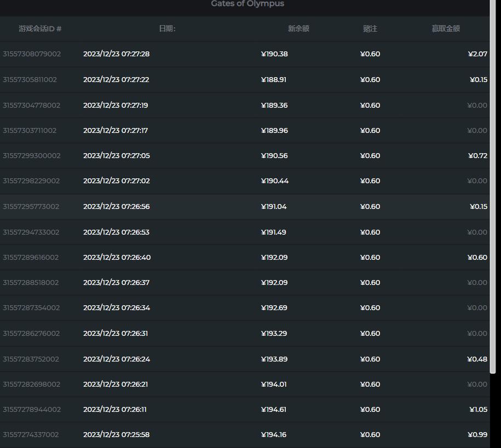Click the new balance ¥190.38
The image size is (501, 448).
(x=274, y=54)
